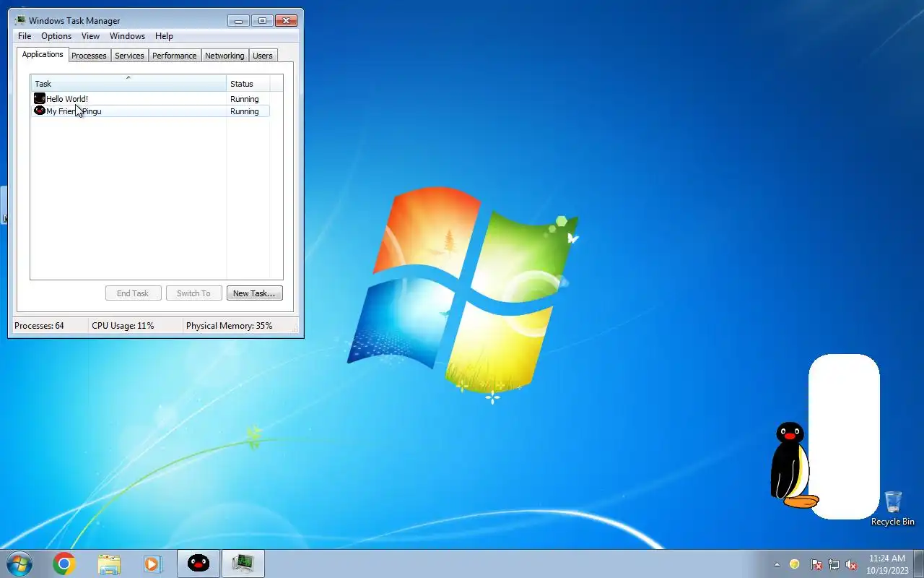Maximize the Task Manager window
Screen dimensions: 924x578
pyautogui.click(x=262, y=20)
